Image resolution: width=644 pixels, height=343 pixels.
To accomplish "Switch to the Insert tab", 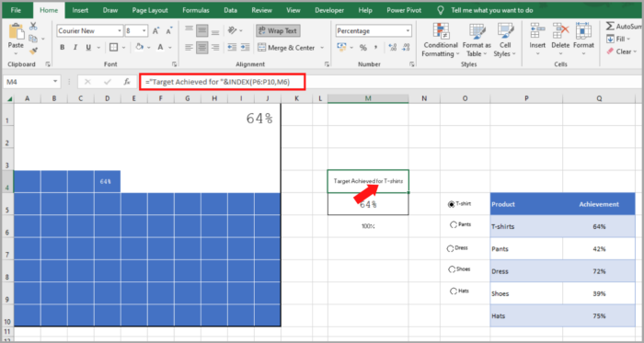I will coord(80,10).
